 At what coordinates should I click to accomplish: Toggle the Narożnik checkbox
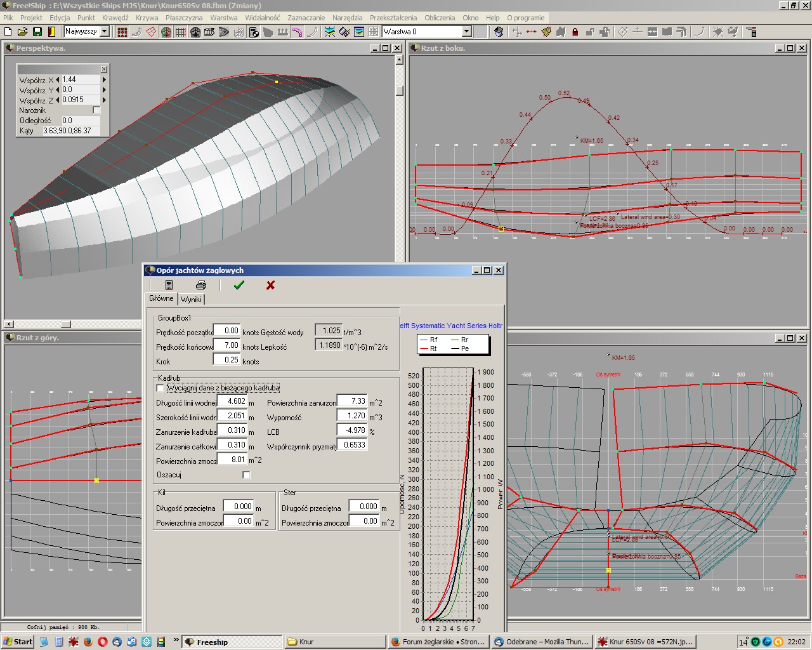96,110
